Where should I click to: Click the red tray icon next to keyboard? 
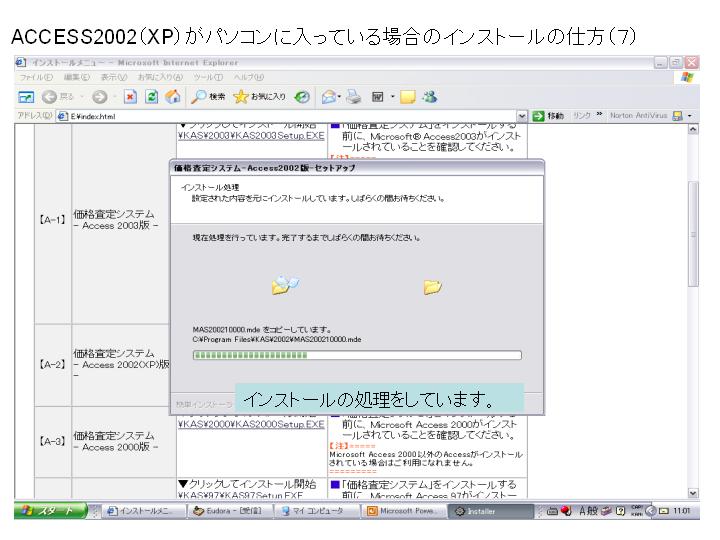tap(566, 511)
